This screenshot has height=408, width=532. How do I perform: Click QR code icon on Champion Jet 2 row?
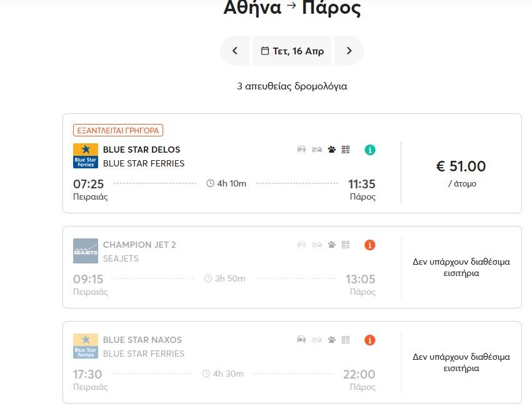346,245
